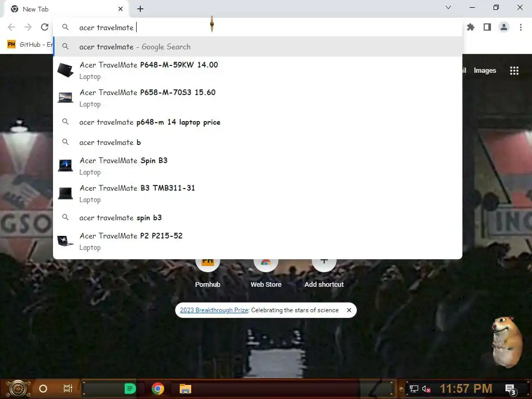Open Task View on the taskbar
Image resolution: width=532 pixels, height=399 pixels.
pos(68,389)
